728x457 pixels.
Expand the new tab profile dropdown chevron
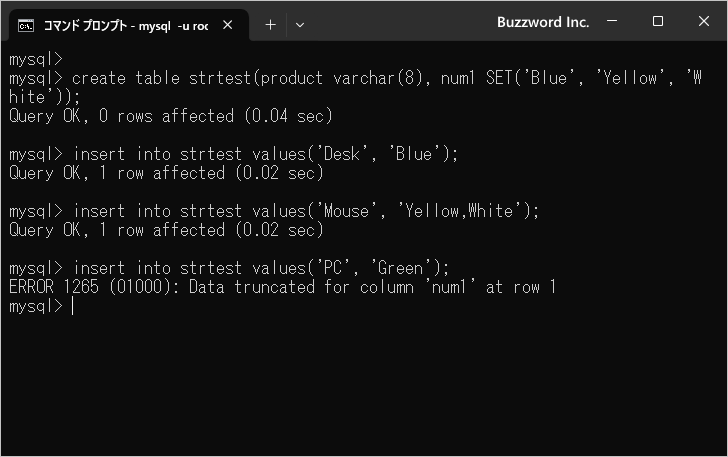coord(300,25)
